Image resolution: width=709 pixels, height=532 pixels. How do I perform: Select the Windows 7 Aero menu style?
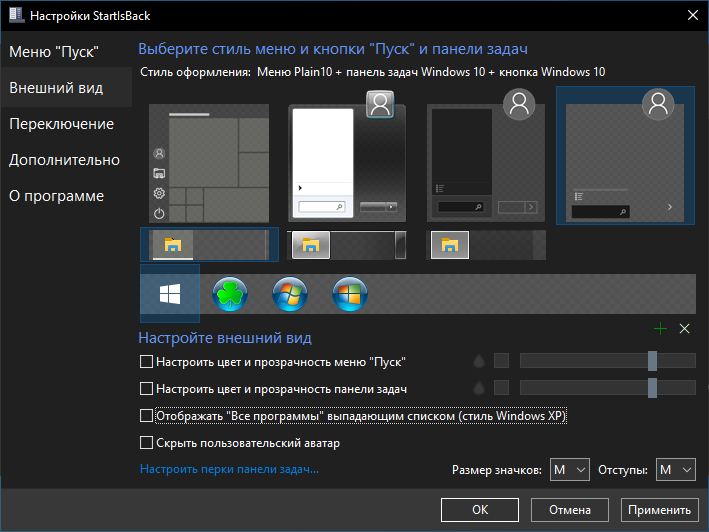347,156
